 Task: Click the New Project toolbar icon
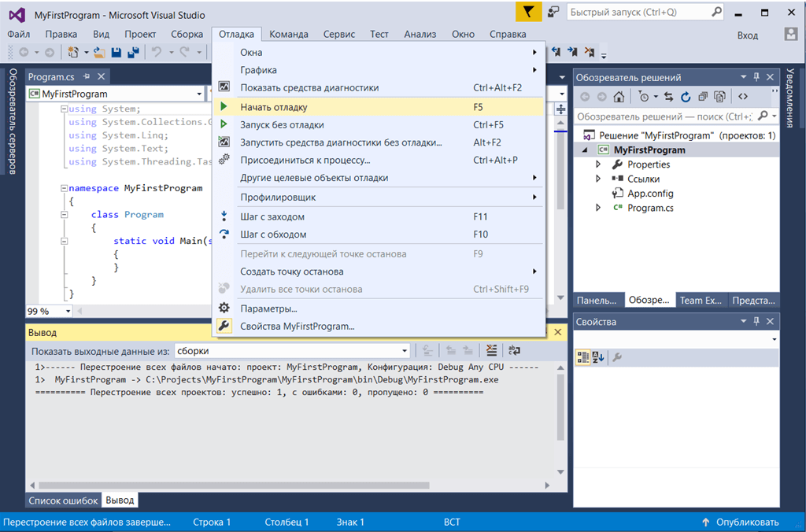pyautogui.click(x=73, y=53)
